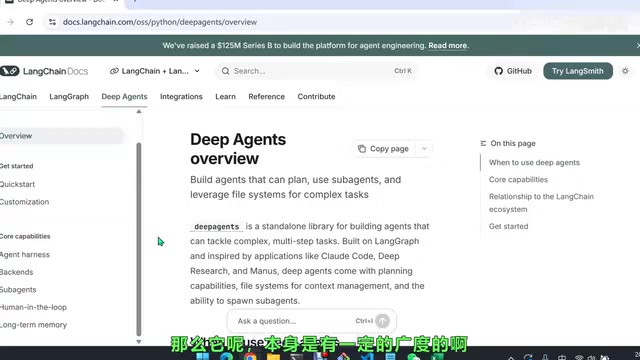640x360 pixels.
Task: Click the sidebar scrollbar up arrow
Action: point(139,111)
